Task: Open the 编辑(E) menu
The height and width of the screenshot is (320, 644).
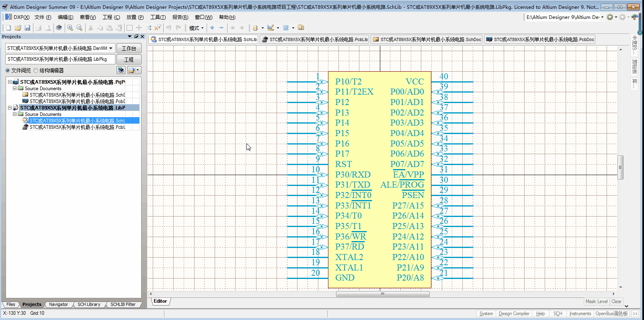Action: click(65, 17)
